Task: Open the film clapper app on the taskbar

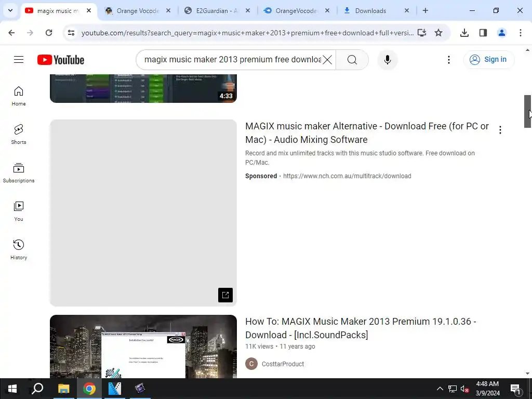Action: (x=140, y=389)
